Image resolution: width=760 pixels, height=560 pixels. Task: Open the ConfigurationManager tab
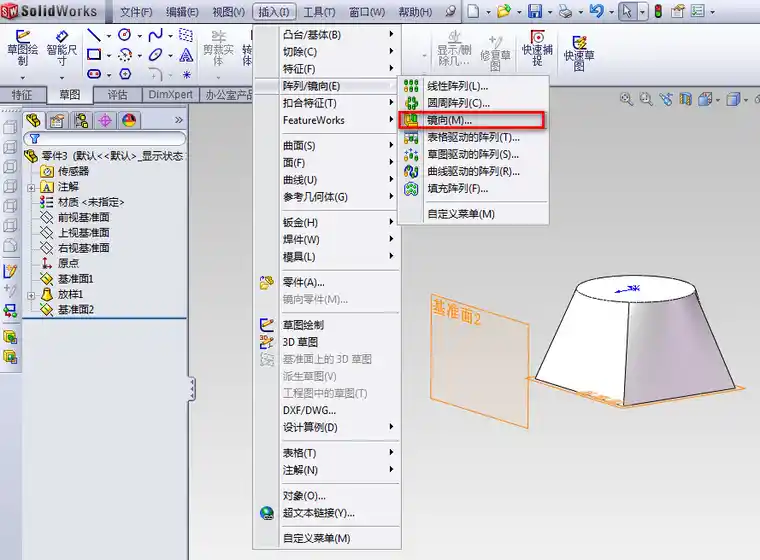pos(81,120)
